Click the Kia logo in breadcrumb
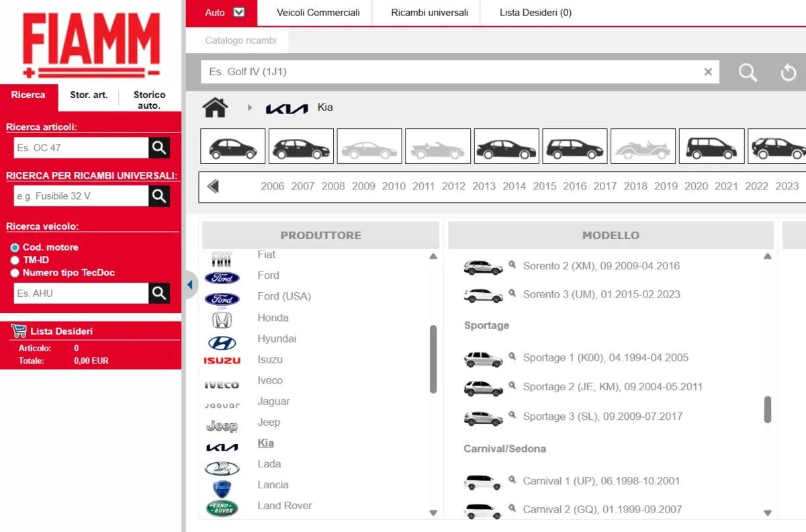This screenshot has height=532, width=806. click(287, 108)
